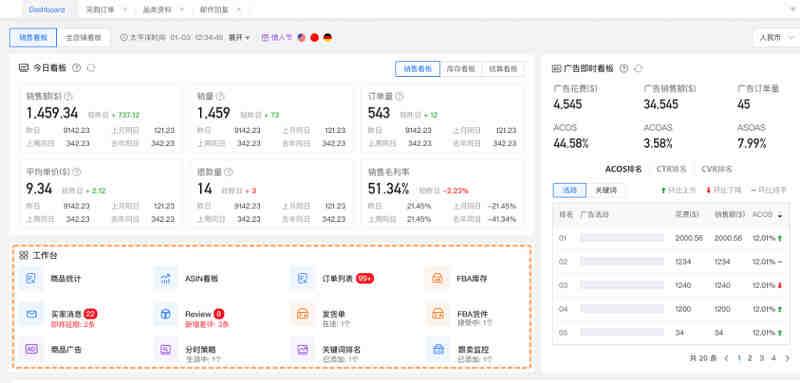Select the 销售看板 button at top left

pyautogui.click(x=33, y=38)
